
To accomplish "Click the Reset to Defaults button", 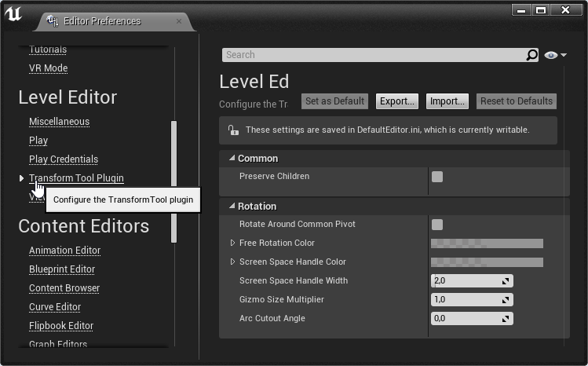I will 517,101.
